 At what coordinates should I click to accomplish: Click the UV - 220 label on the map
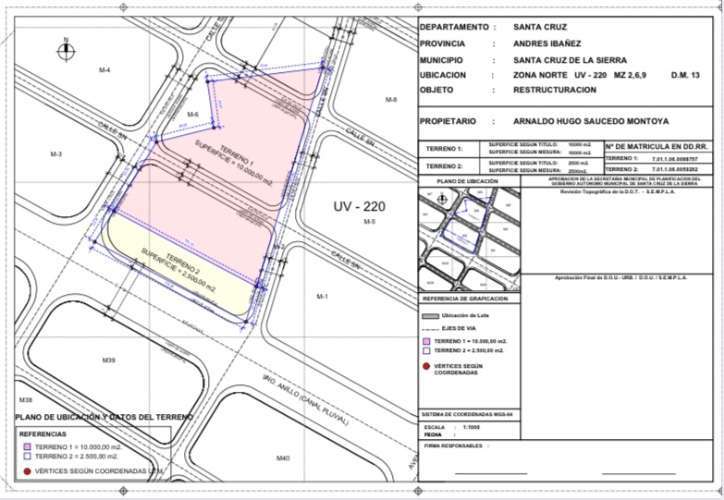pyautogui.click(x=357, y=206)
